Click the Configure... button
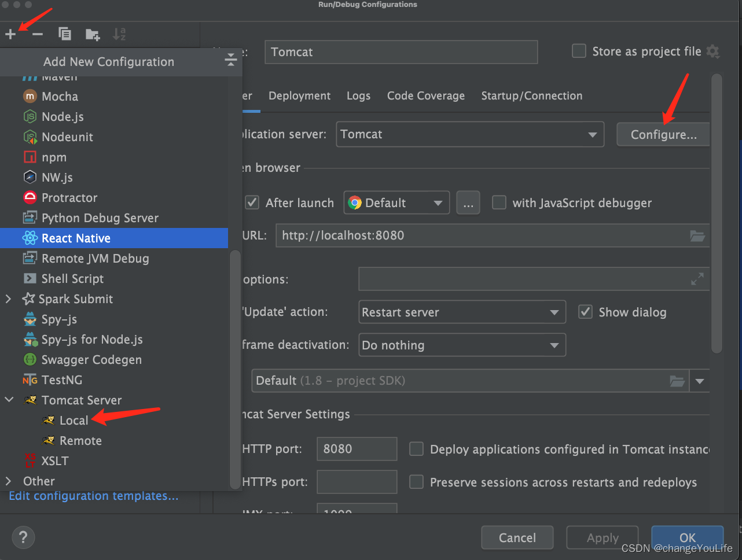Image resolution: width=742 pixels, height=560 pixels. point(663,134)
